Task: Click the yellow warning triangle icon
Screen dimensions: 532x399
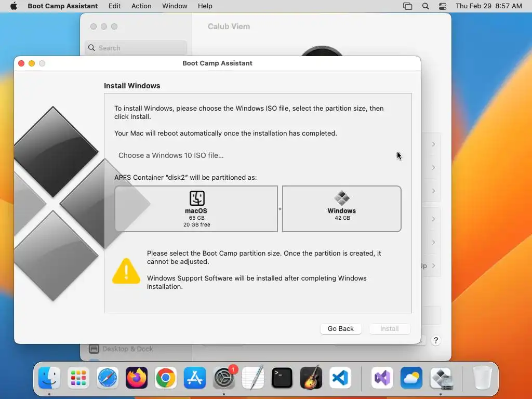Action: [126, 271]
